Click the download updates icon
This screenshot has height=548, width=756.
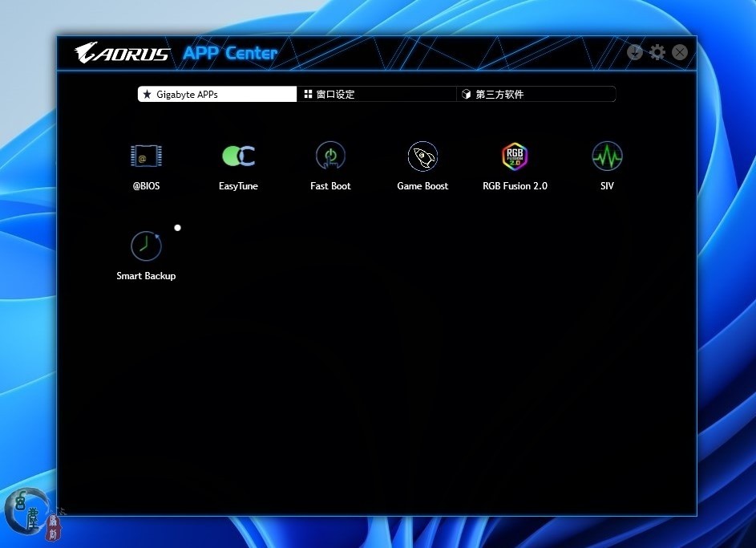tap(635, 52)
